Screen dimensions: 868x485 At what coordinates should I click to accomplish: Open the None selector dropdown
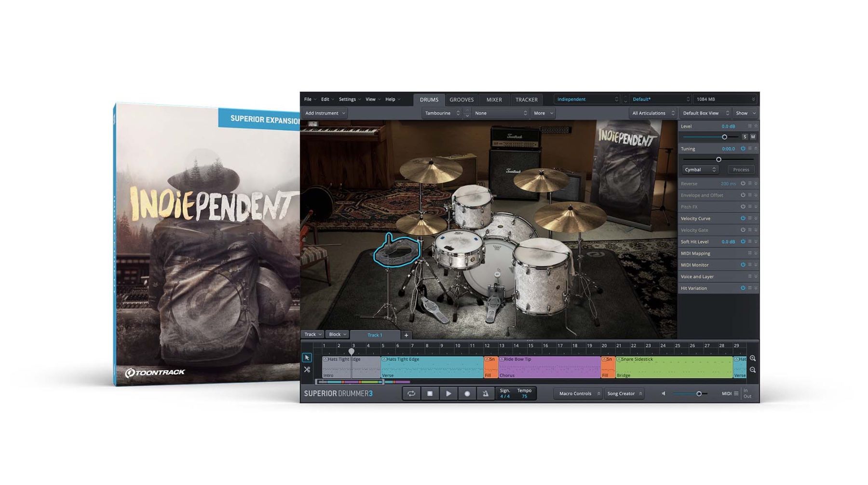click(501, 113)
